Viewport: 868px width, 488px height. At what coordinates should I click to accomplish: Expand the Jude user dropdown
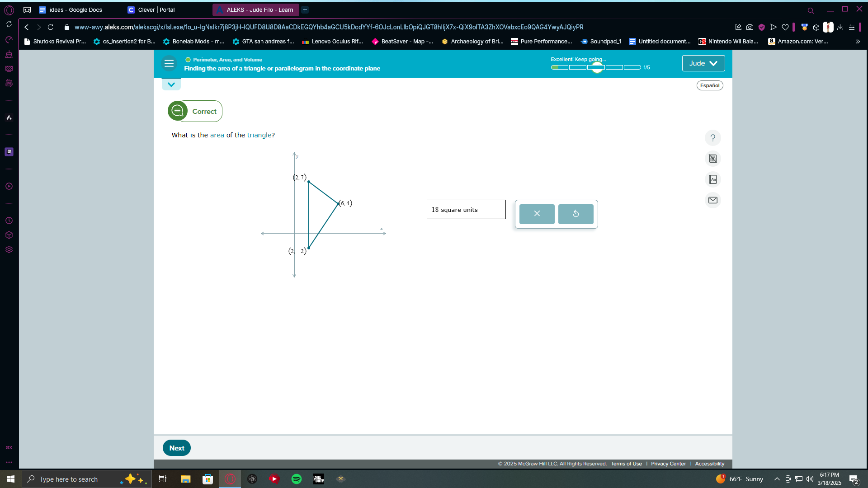[703, 63]
